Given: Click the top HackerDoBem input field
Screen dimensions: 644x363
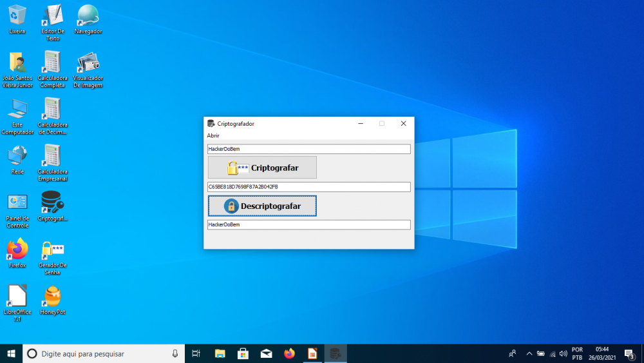Looking at the screenshot, I should click(x=308, y=149).
